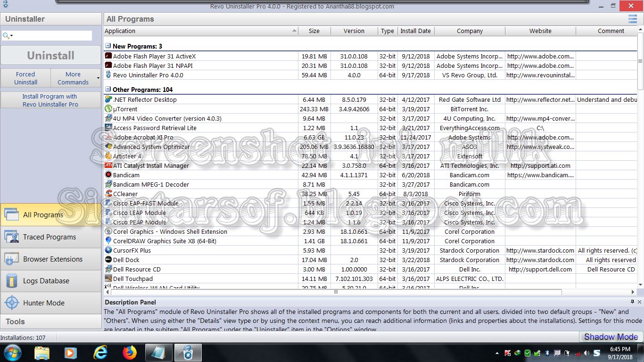Click the search magnifier icon
644x362 pixels.
pos(6,36)
